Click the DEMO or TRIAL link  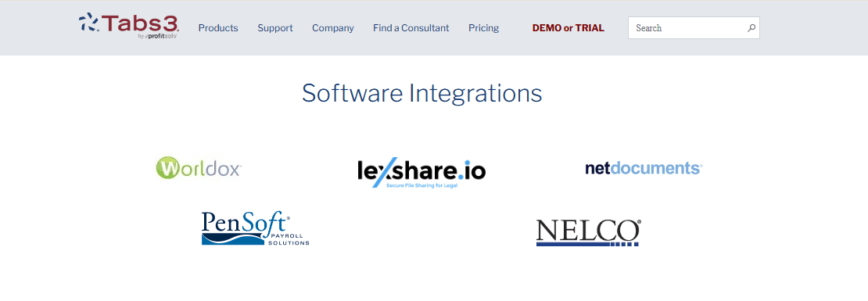pyautogui.click(x=568, y=27)
